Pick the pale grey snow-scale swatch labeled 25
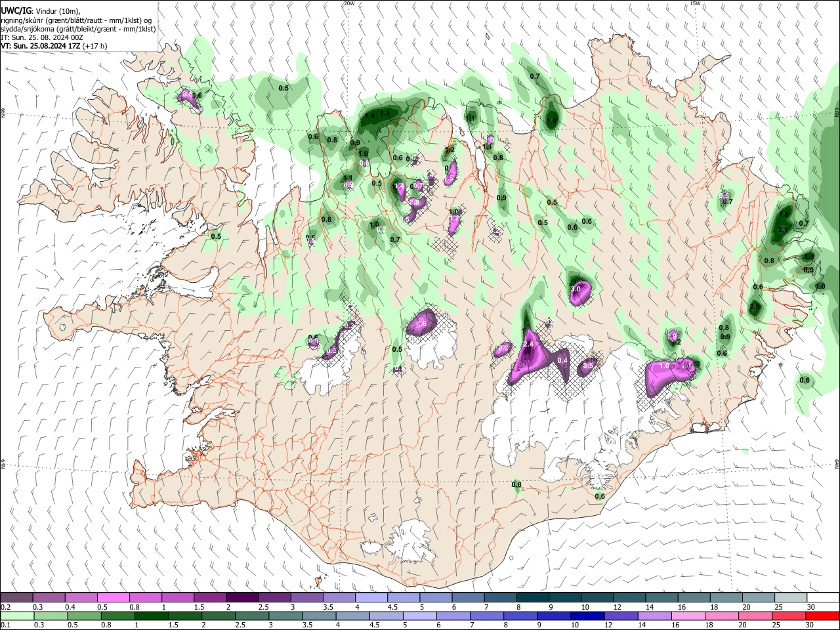The width and height of the screenshot is (840, 630). 791,597
